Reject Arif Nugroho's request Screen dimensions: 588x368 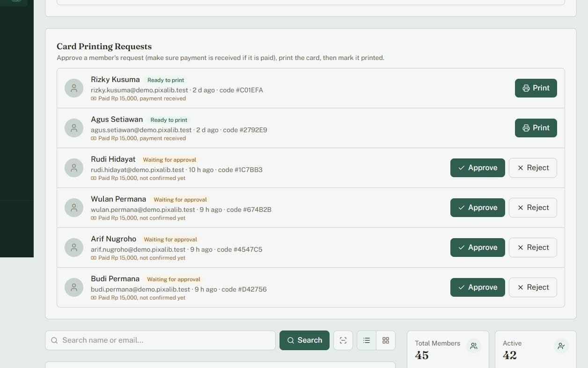tap(533, 248)
